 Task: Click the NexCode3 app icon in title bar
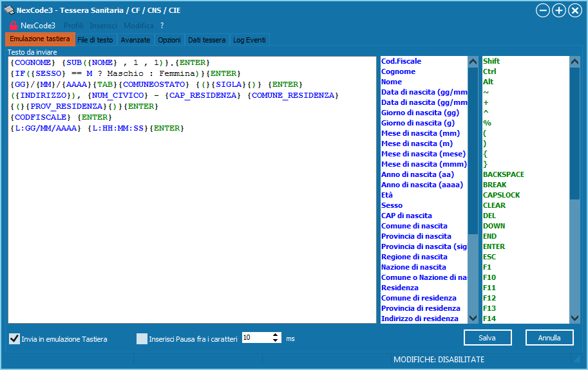(x=9, y=10)
